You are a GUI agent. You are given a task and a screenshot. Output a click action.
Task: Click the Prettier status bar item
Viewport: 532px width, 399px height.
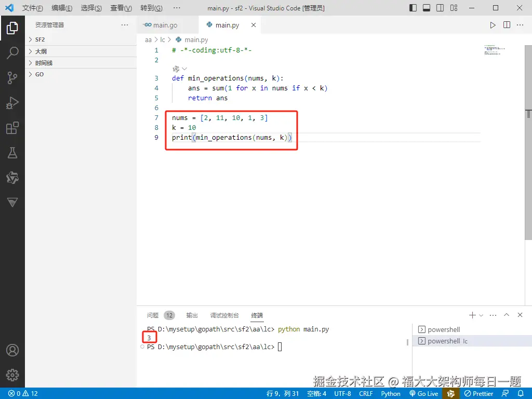tap(478, 394)
